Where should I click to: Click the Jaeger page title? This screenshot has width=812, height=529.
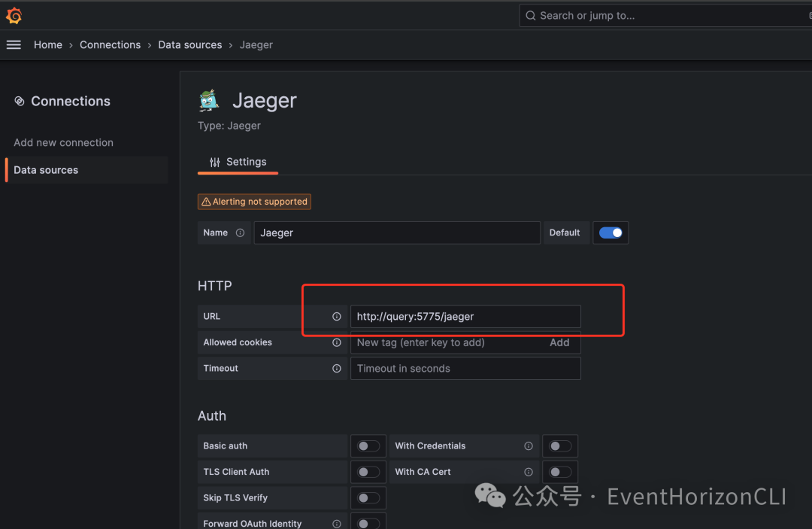click(265, 101)
